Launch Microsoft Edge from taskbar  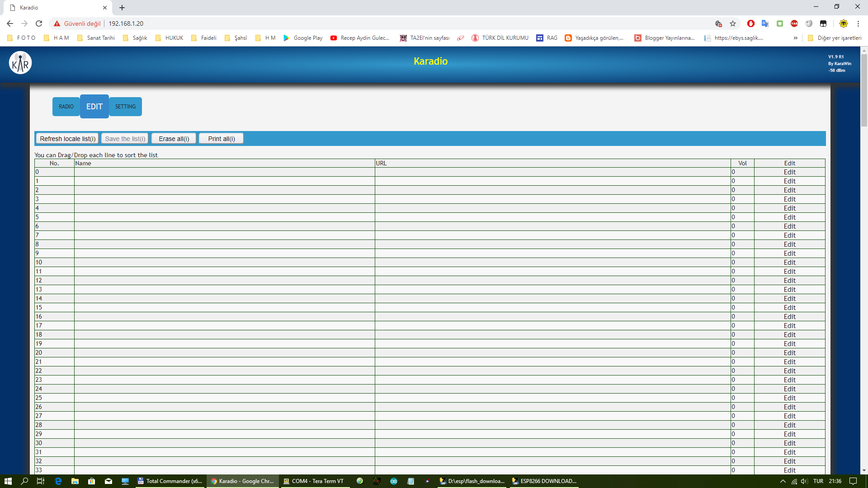click(x=58, y=481)
